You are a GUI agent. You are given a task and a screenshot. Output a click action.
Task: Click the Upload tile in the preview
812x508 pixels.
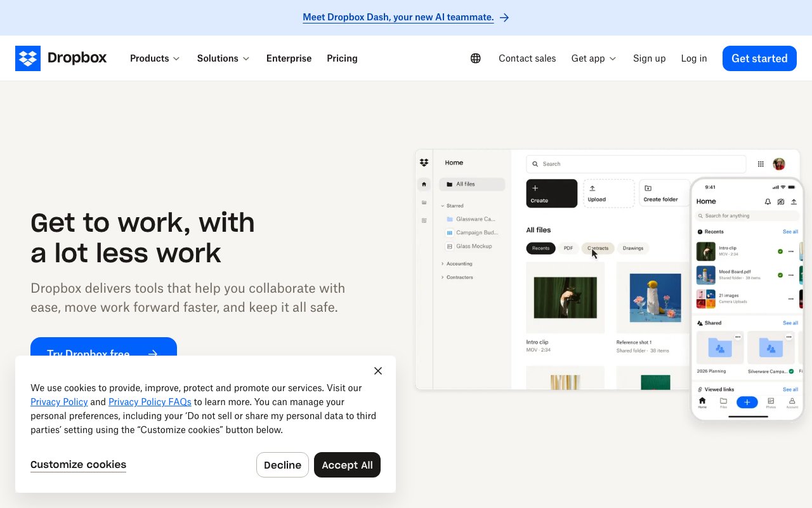tap(609, 193)
